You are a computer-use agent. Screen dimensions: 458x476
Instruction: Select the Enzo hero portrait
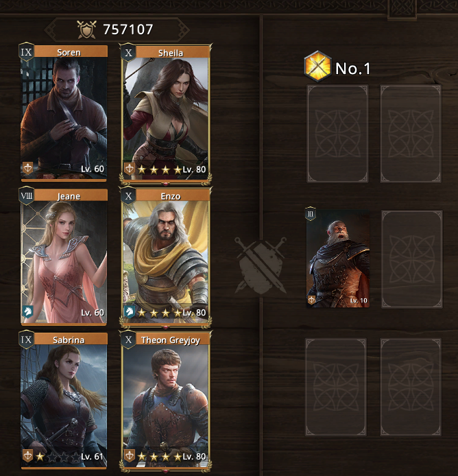pyautogui.click(x=166, y=257)
